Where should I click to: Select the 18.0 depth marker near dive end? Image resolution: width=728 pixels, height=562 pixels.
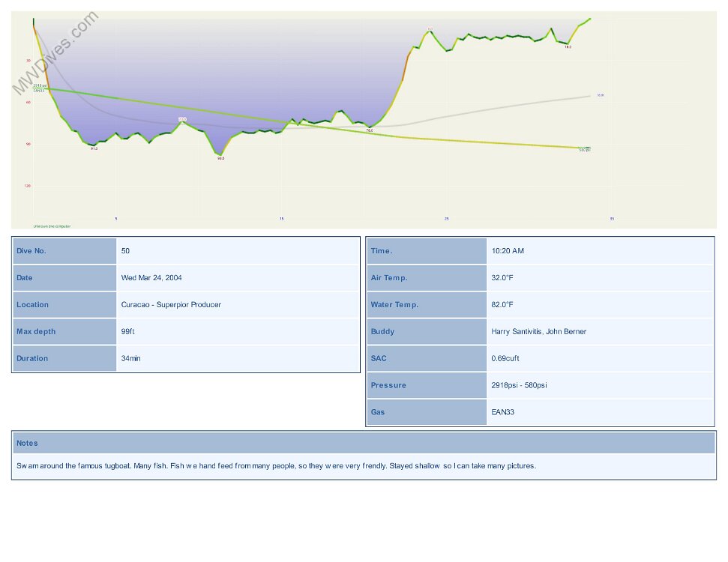tap(568, 47)
